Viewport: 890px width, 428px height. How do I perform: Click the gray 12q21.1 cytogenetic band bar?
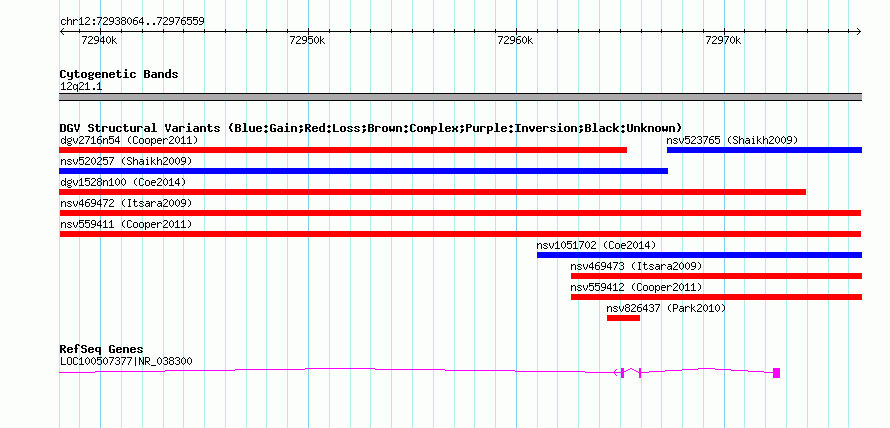[x=460, y=97]
